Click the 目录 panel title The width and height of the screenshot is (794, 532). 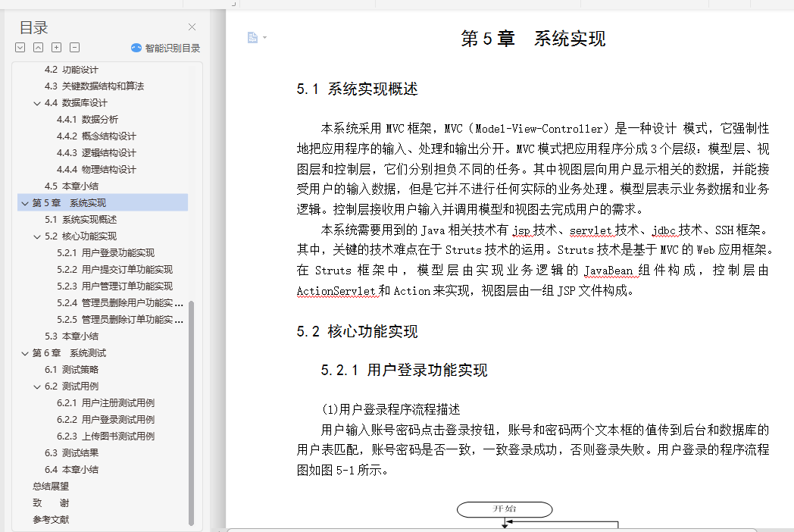point(33,27)
